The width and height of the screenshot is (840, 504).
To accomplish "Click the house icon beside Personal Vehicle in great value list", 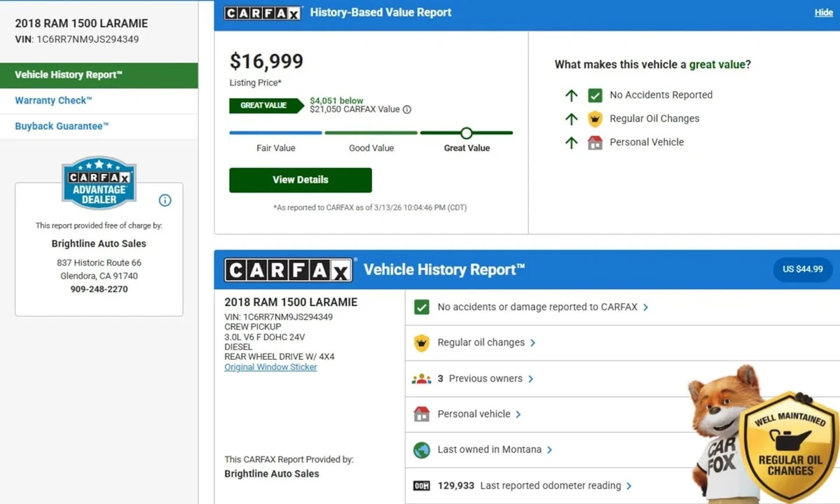I will click(x=595, y=142).
